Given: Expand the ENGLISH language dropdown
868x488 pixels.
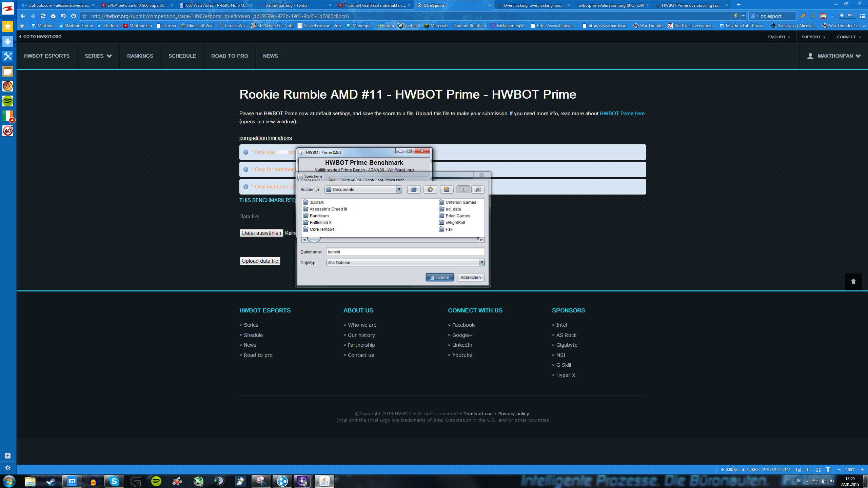Looking at the screenshot, I should [x=779, y=37].
